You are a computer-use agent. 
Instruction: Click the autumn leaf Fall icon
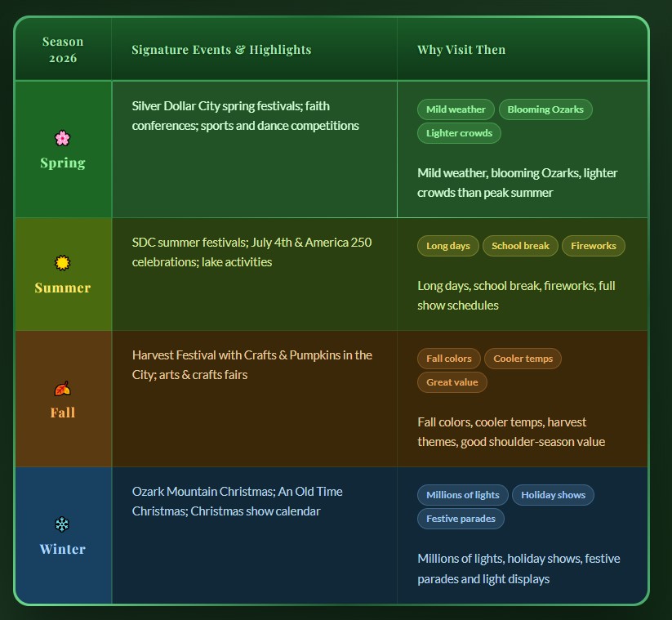tap(63, 389)
